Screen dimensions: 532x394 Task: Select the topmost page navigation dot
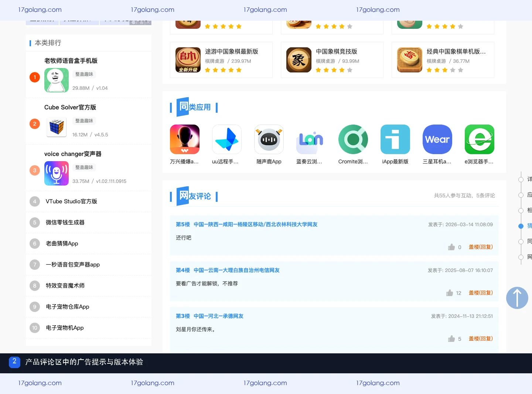[x=521, y=180]
